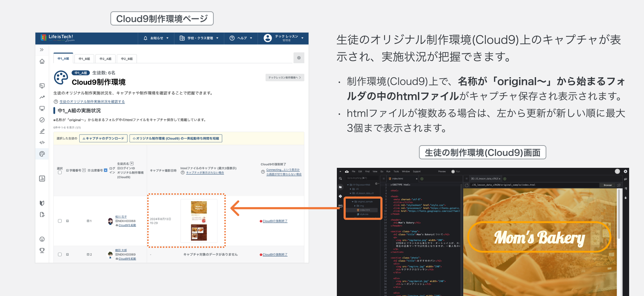Open student name link for NEKH00068
This screenshot has height=296, width=644.
[121, 217]
